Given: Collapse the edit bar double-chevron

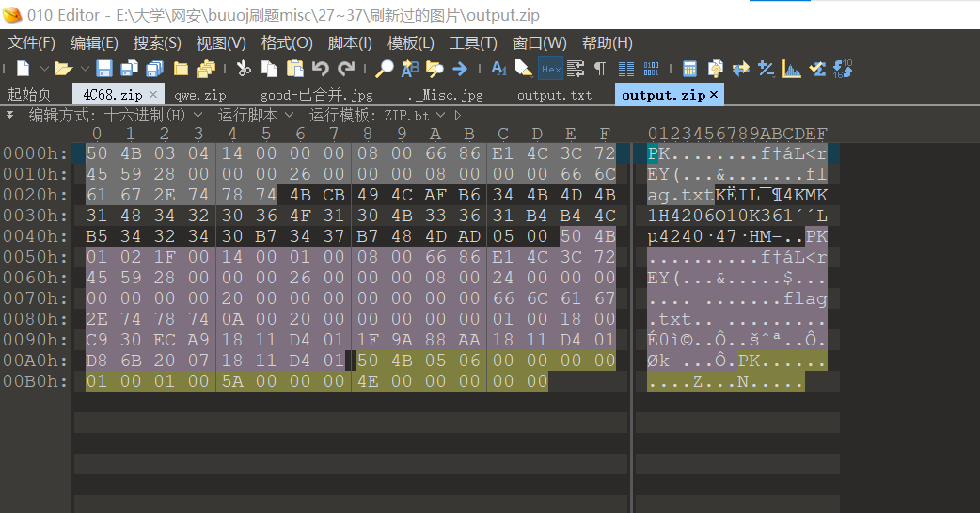Looking at the screenshot, I should [x=10, y=115].
